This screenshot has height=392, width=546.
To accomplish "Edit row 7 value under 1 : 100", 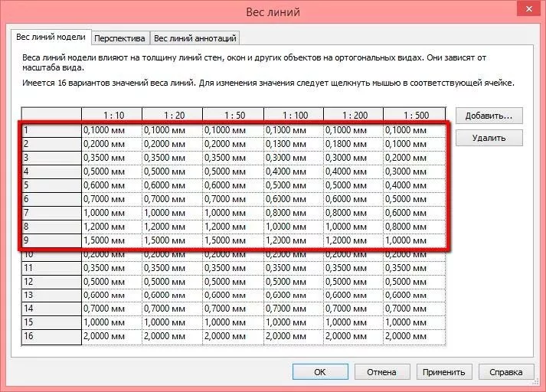I will click(x=293, y=213).
